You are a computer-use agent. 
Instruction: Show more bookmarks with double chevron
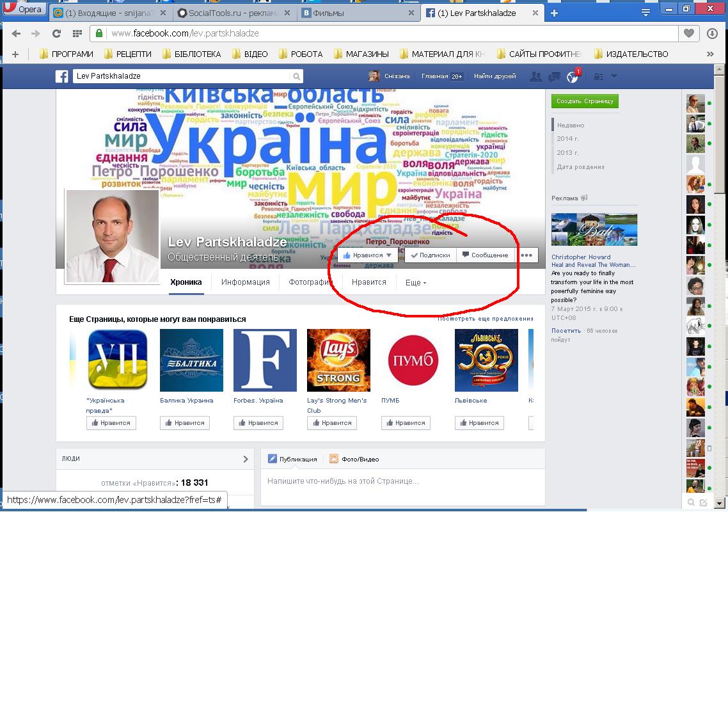click(710, 54)
